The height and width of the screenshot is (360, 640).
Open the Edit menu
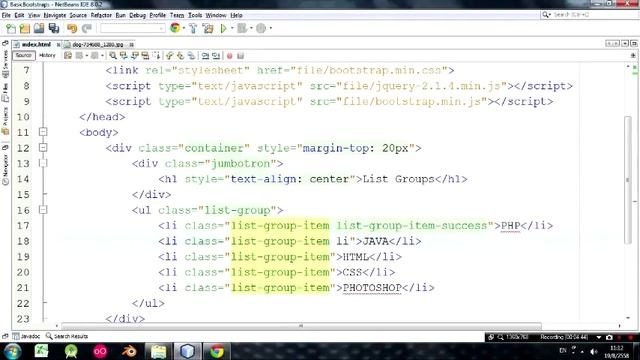(19, 15)
